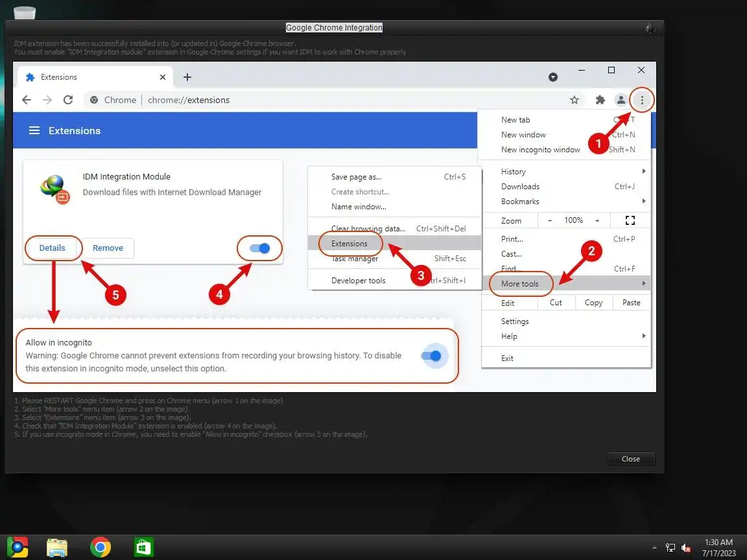Decrease zoom with the minus button

pos(550,220)
